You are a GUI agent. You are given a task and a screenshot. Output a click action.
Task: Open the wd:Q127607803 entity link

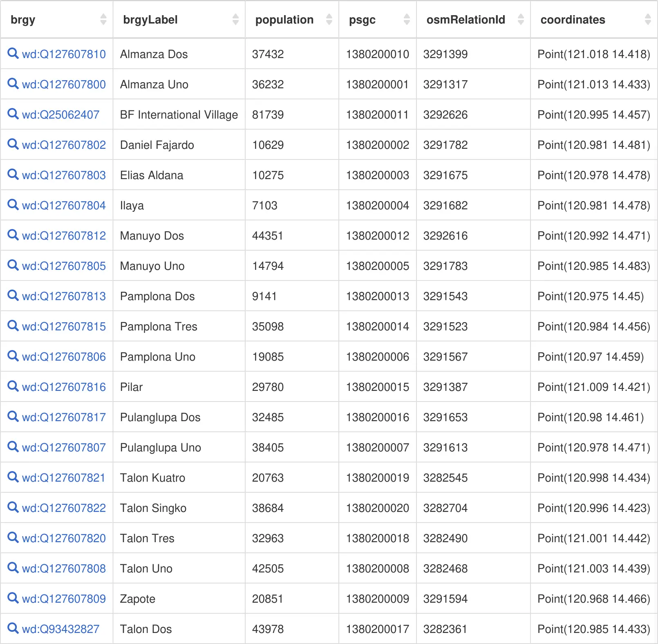[64, 175]
